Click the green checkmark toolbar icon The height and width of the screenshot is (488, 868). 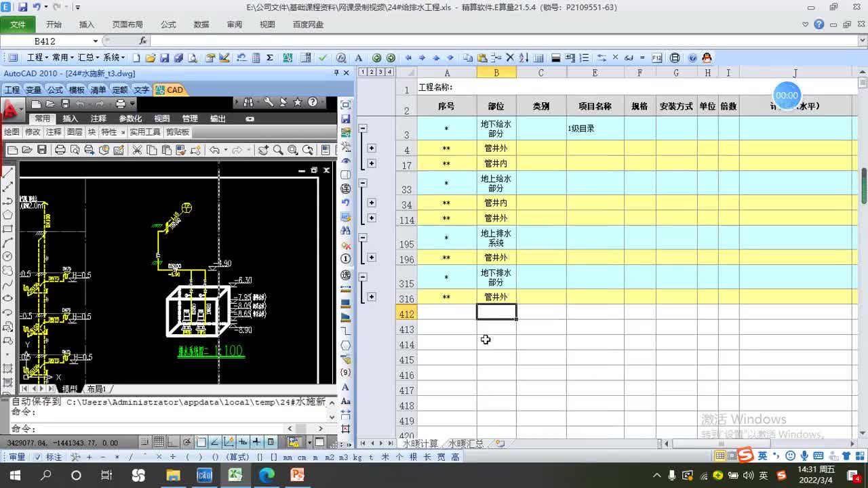pyautogui.click(x=323, y=58)
